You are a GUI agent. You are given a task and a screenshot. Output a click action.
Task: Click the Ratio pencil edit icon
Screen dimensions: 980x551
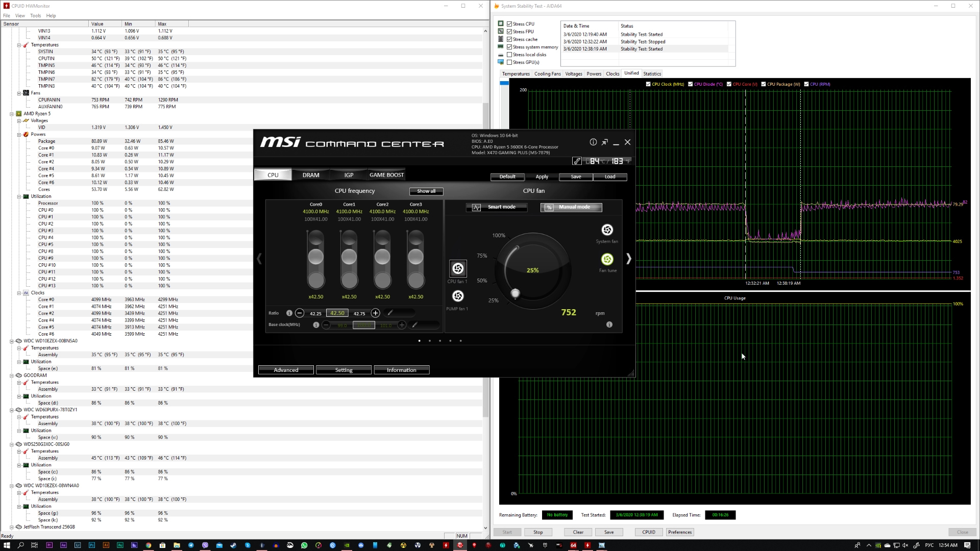(x=390, y=313)
